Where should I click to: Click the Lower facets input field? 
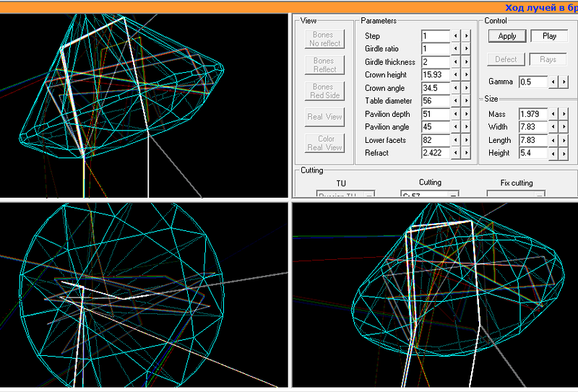pyautogui.click(x=436, y=139)
